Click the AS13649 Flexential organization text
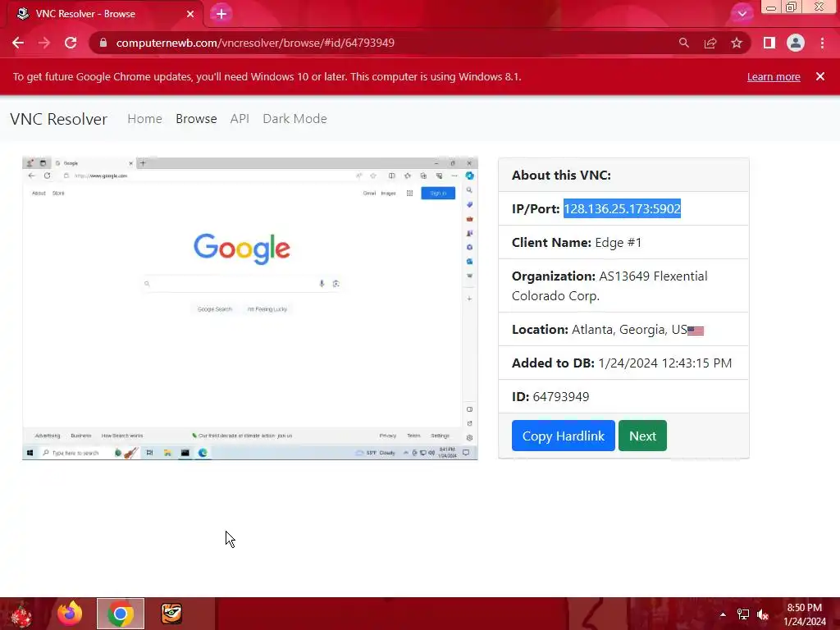This screenshot has height=630, width=840. coord(609,286)
